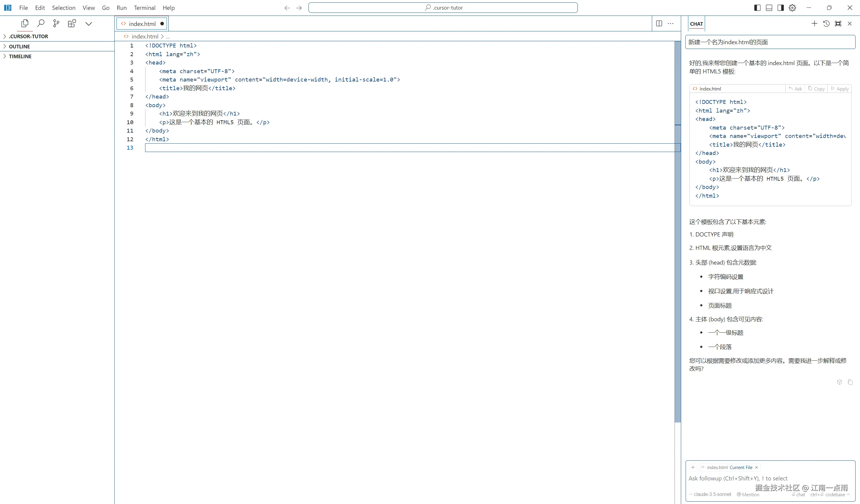
Task: Open the Extensions sidebar icon
Action: (x=72, y=23)
